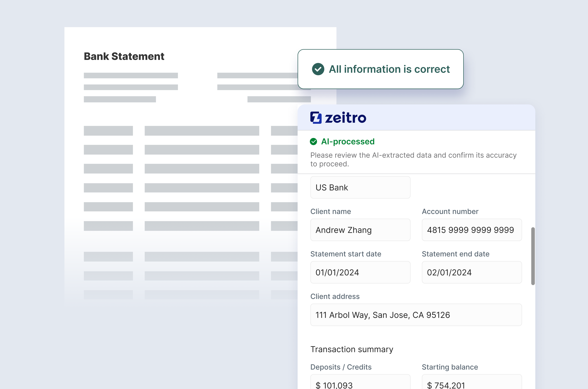Image resolution: width=588 pixels, height=389 pixels.
Task: Select the Account number field
Action: point(472,230)
